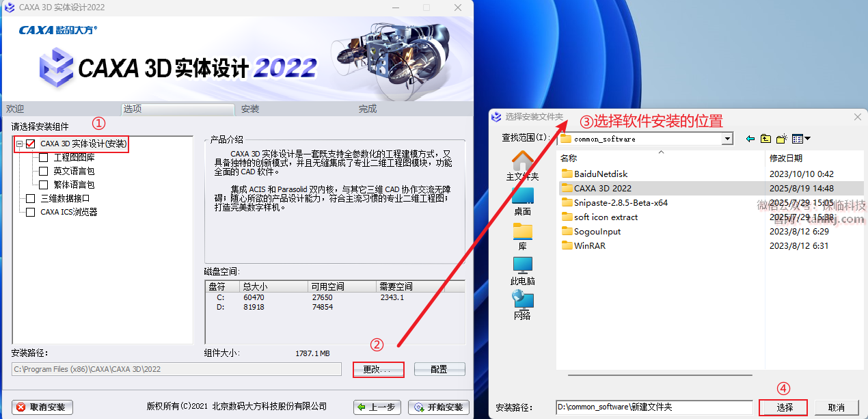The width and height of the screenshot is (868, 419).
Task: Start installation with 开始安装
Action: coord(439,407)
